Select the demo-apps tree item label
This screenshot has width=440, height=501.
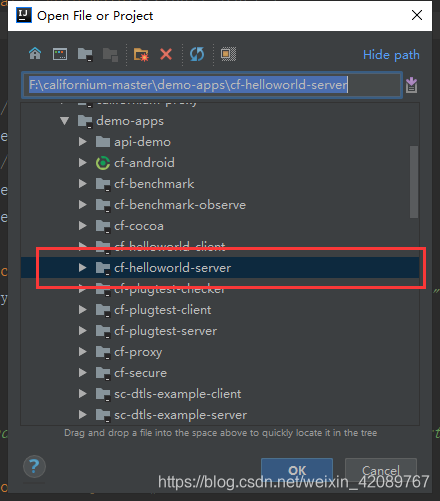click(130, 121)
